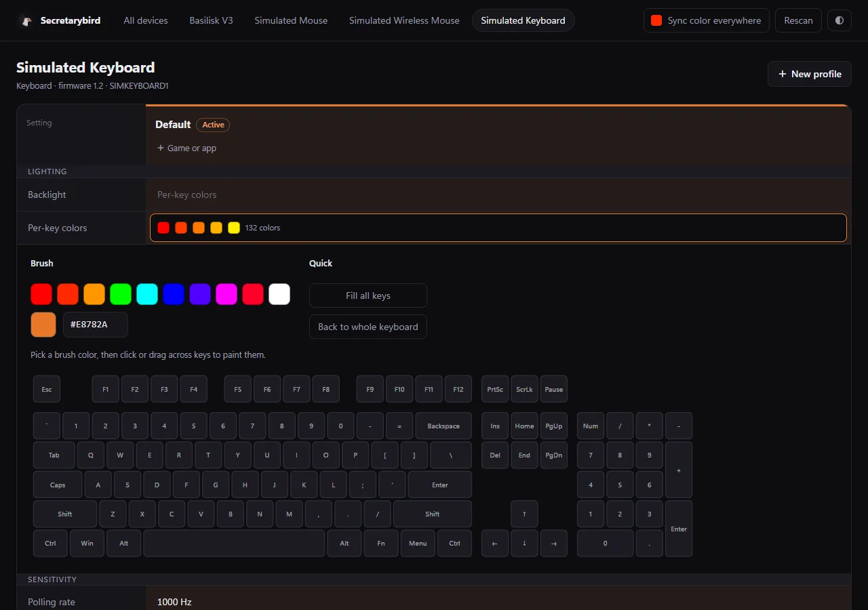Click the up arrow key

click(524, 514)
